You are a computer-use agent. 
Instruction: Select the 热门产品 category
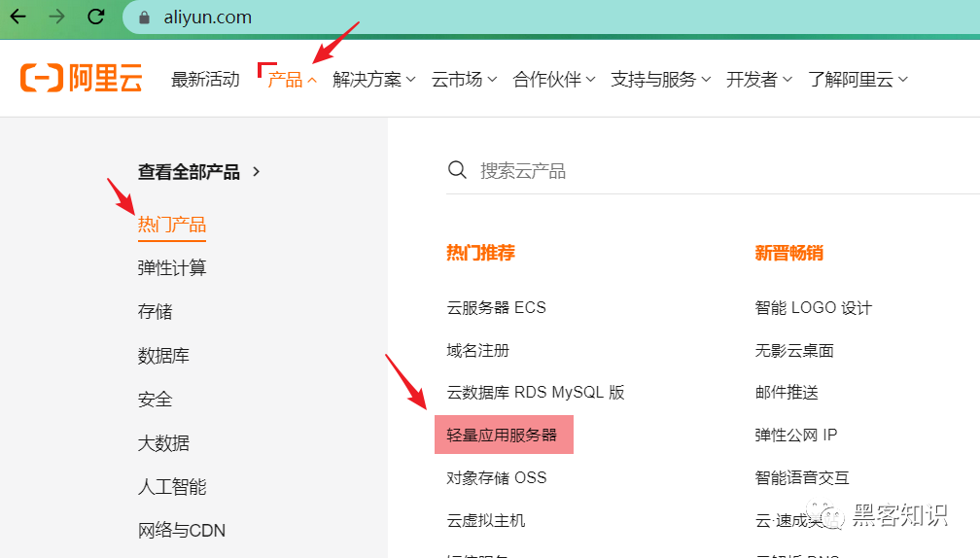click(172, 225)
